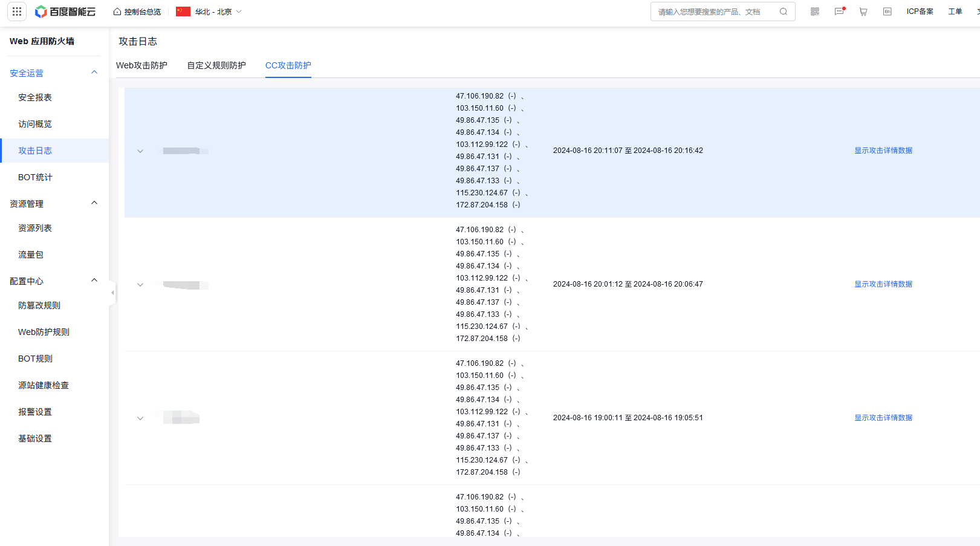Click time range 2024-08-16 19:00:11 至 19:05:51
Screen dimensions: 980x546
628,418
